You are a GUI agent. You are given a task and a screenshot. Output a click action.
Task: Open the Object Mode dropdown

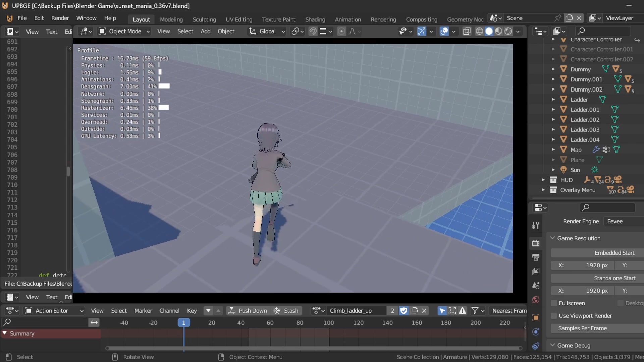coord(124,31)
